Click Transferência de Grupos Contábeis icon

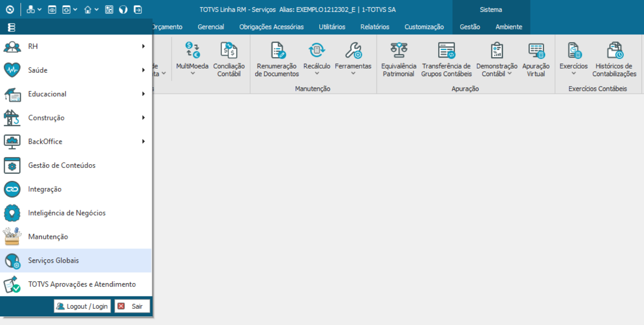[x=446, y=50]
